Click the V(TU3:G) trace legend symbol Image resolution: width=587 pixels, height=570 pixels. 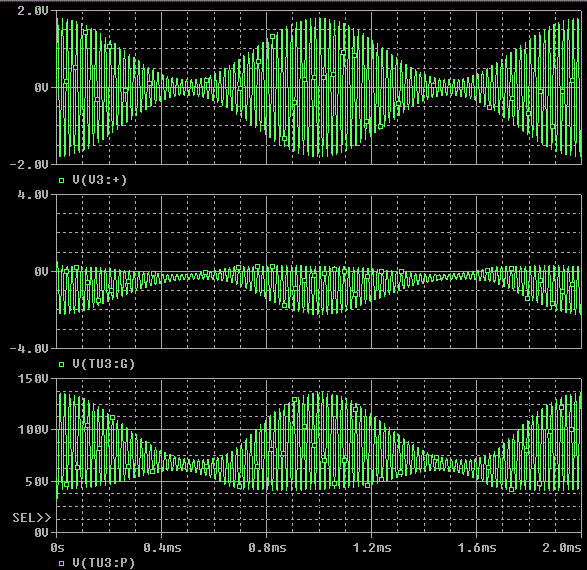pyautogui.click(x=61, y=364)
